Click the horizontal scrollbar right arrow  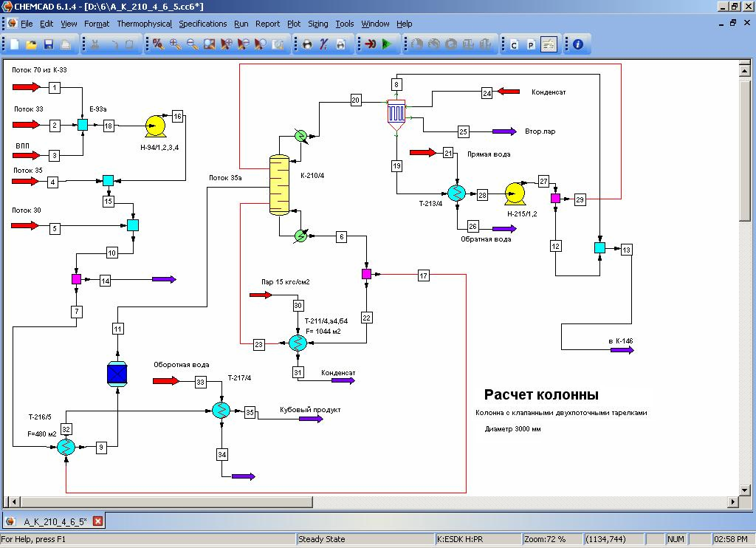coord(733,501)
